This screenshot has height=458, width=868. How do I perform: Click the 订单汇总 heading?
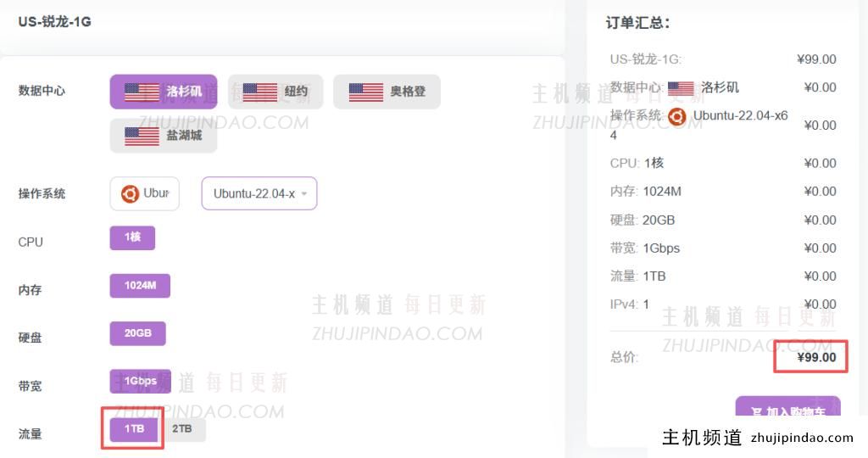coord(637,23)
